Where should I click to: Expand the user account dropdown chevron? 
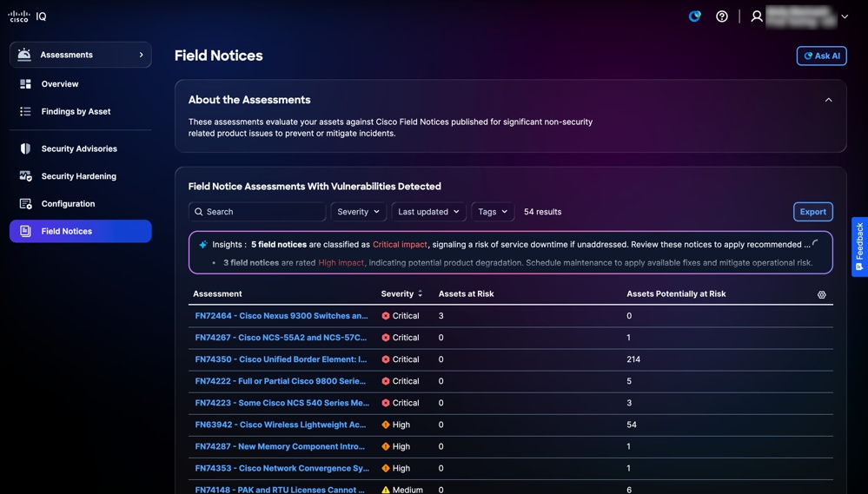point(845,16)
